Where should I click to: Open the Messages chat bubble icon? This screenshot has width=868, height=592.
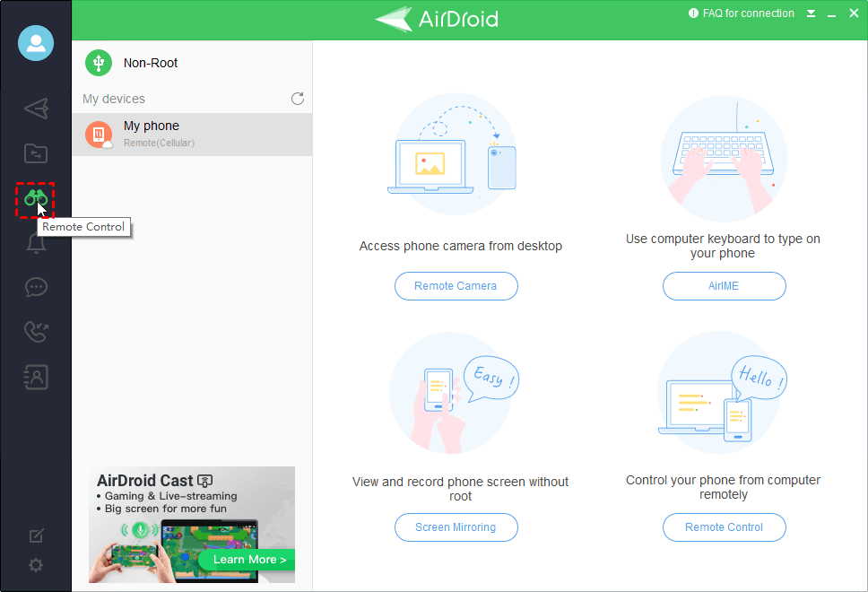point(36,287)
